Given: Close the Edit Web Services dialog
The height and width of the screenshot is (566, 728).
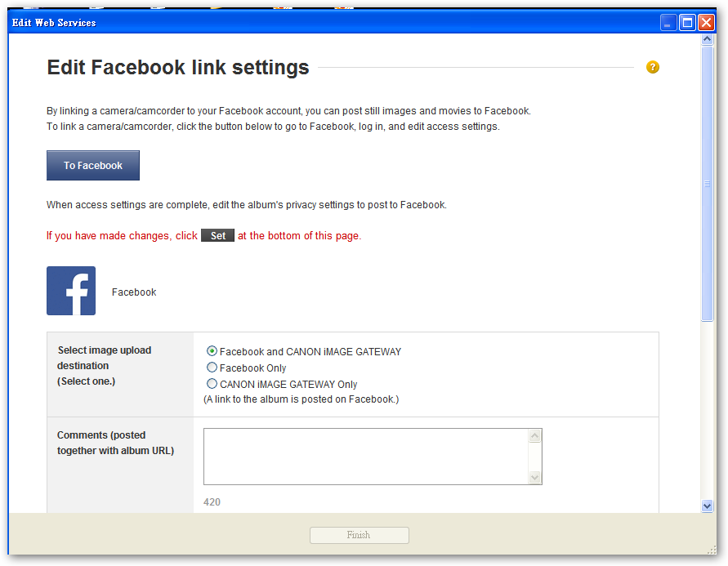Looking at the screenshot, I should 706,22.
